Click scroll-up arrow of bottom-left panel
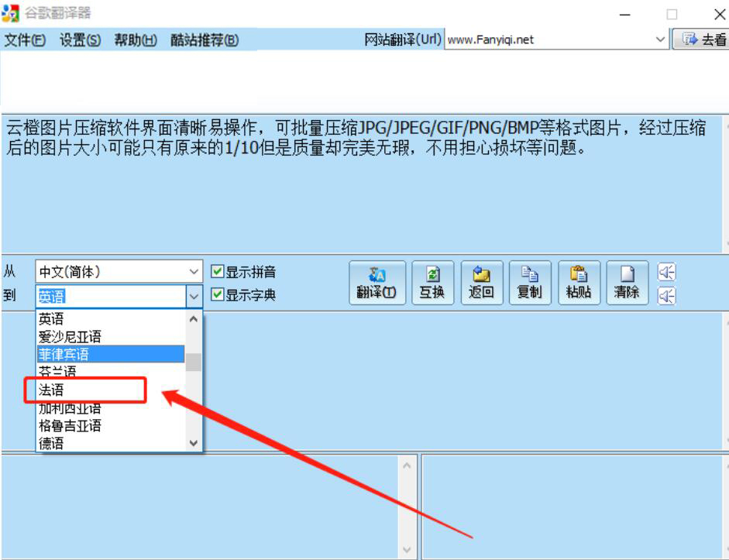729x560 pixels. (x=407, y=466)
